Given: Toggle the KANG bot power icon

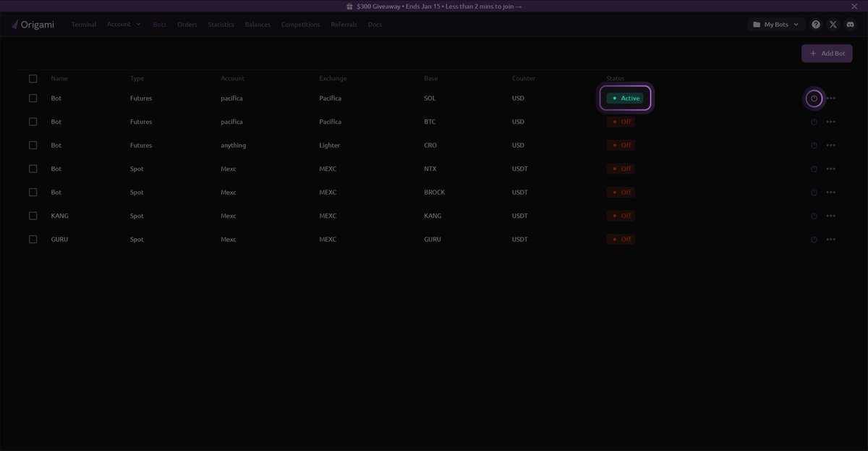Looking at the screenshot, I should pyautogui.click(x=814, y=216).
